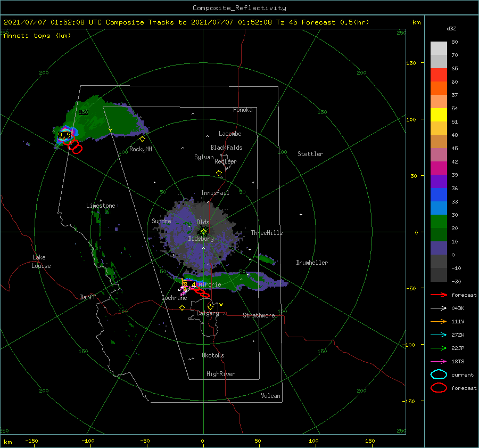
Task: Click the blue swatch between 36 and 33 dBZ
Action: pyautogui.click(x=439, y=195)
